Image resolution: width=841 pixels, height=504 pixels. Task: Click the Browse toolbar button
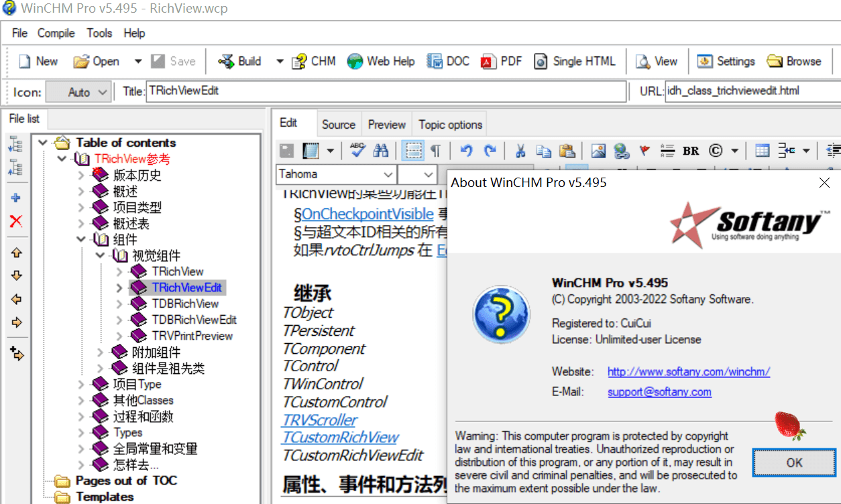pos(794,61)
